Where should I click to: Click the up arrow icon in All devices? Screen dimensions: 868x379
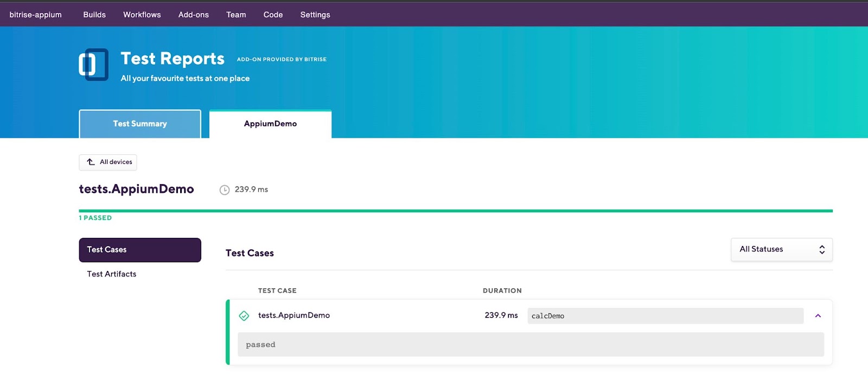[91, 162]
